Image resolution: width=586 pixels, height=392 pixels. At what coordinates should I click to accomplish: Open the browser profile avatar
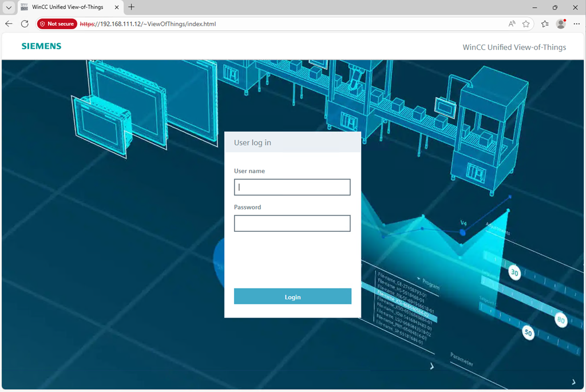coord(561,24)
